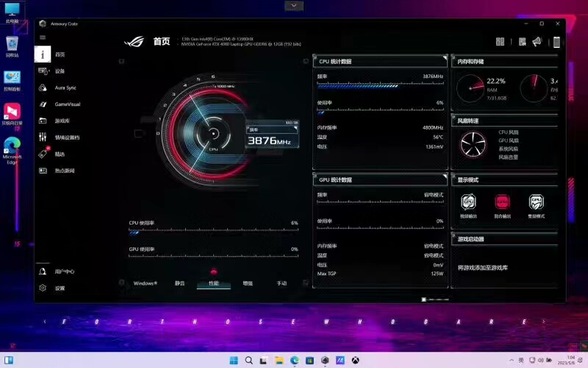The height and width of the screenshot is (368, 588).
Task: Click the 显示模式 panel header
Action: coord(505,180)
